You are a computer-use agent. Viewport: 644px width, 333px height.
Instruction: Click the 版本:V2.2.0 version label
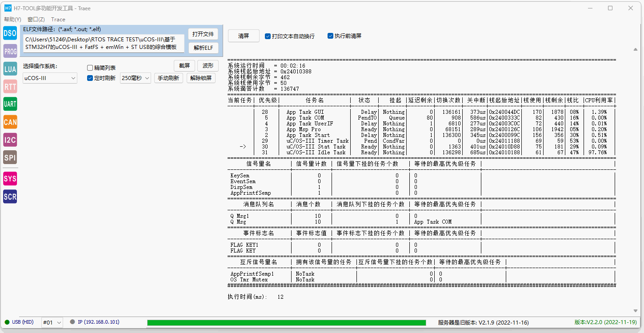(x=606, y=322)
